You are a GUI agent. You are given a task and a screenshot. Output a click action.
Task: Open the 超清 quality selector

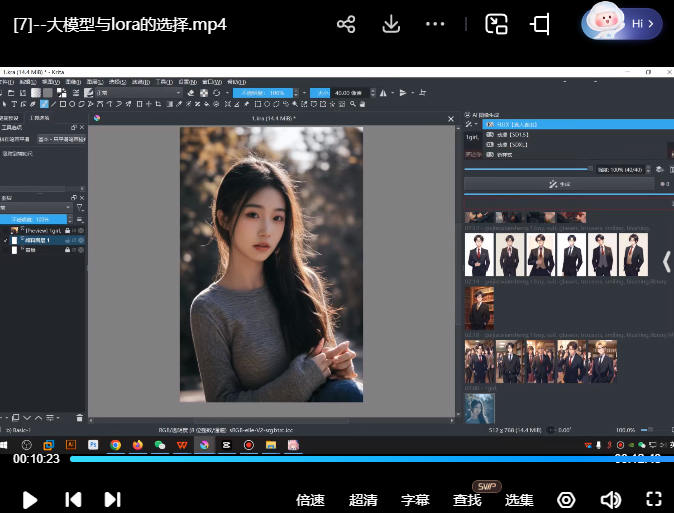coord(363,500)
